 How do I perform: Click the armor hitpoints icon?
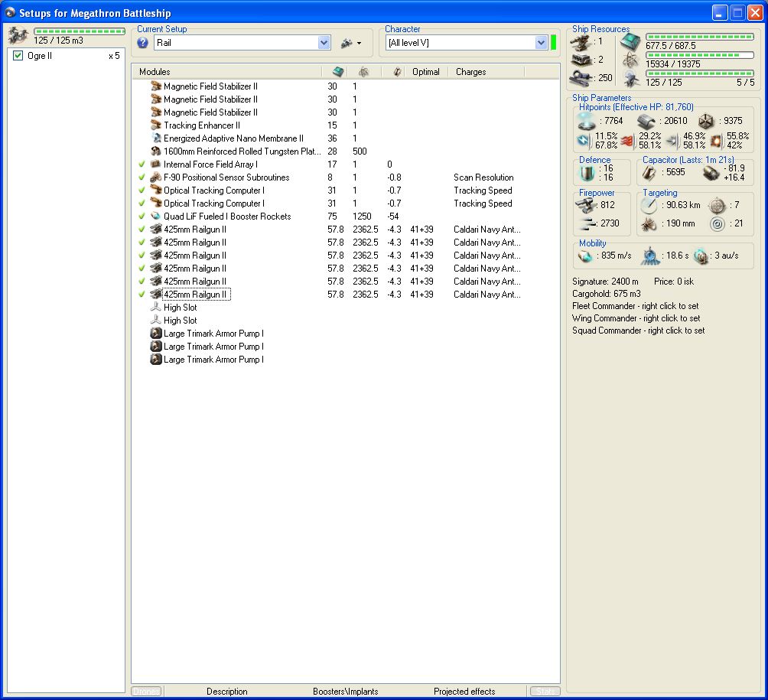click(646, 121)
